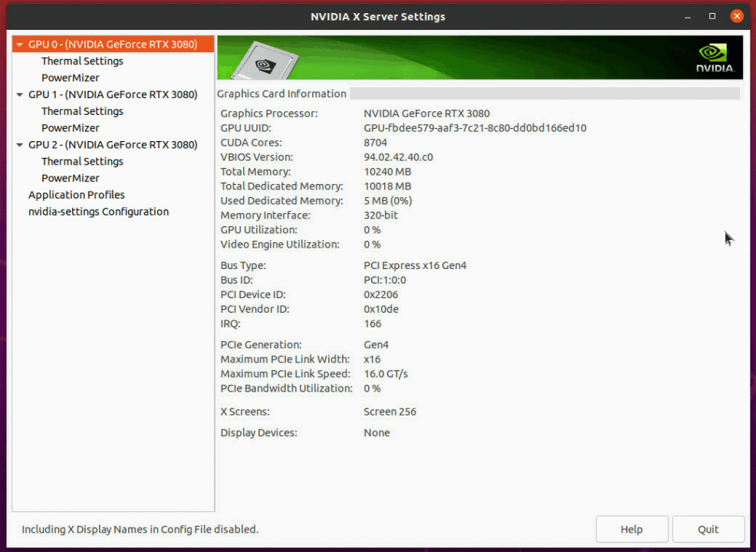Click the Graphics Card Information heading
Viewport: 756px width, 552px height.
click(x=281, y=94)
